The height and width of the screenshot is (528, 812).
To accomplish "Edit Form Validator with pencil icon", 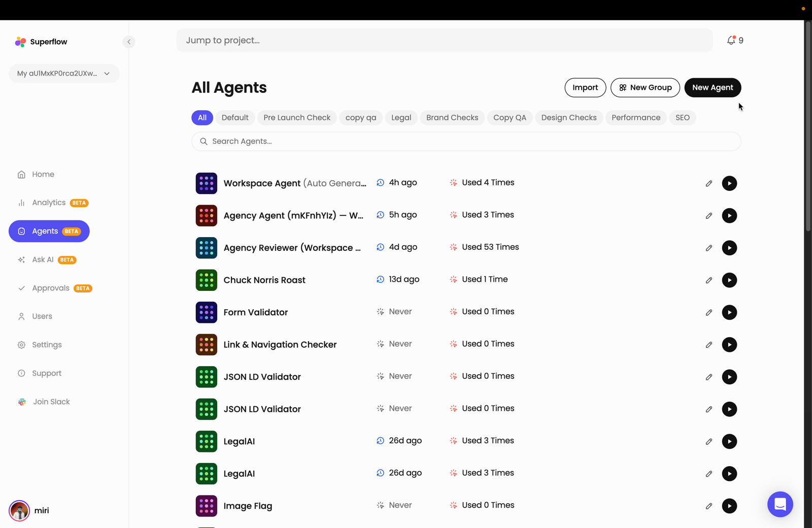I will click(709, 312).
